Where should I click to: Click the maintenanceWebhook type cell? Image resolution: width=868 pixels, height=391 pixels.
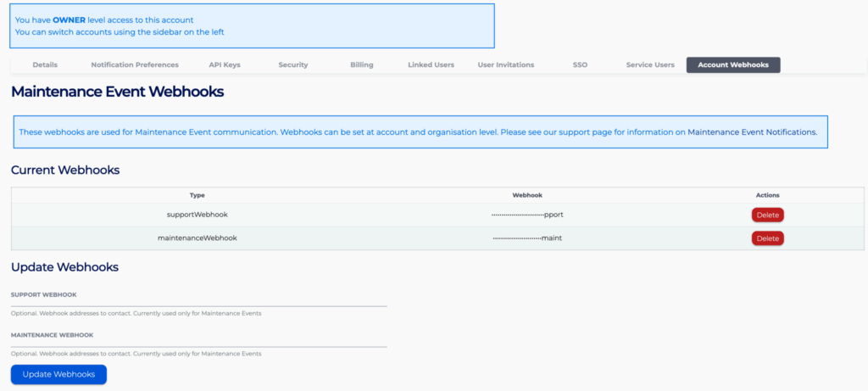coord(197,238)
